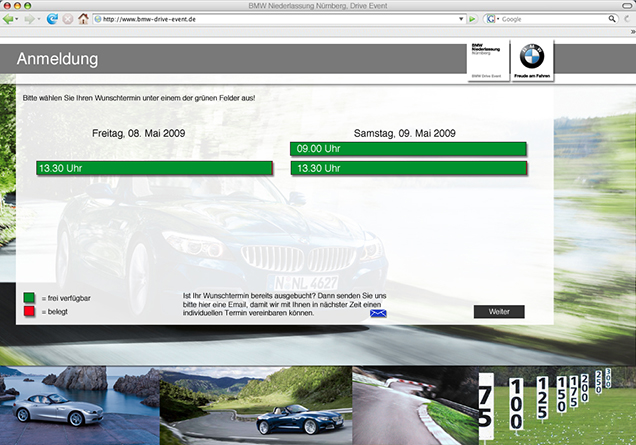Click the green go arrow beside address bar
Viewport: 636px width, 445px height.
[x=472, y=19]
